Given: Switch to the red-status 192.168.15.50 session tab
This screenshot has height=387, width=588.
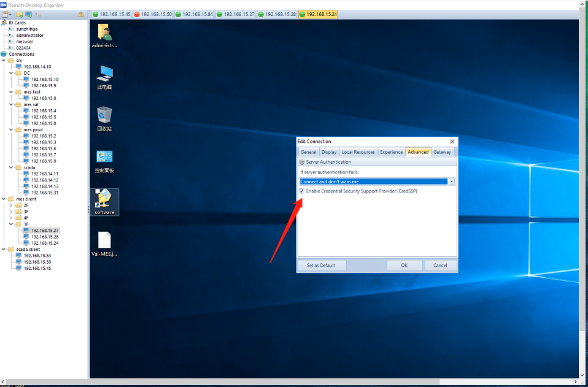Looking at the screenshot, I should coord(153,14).
